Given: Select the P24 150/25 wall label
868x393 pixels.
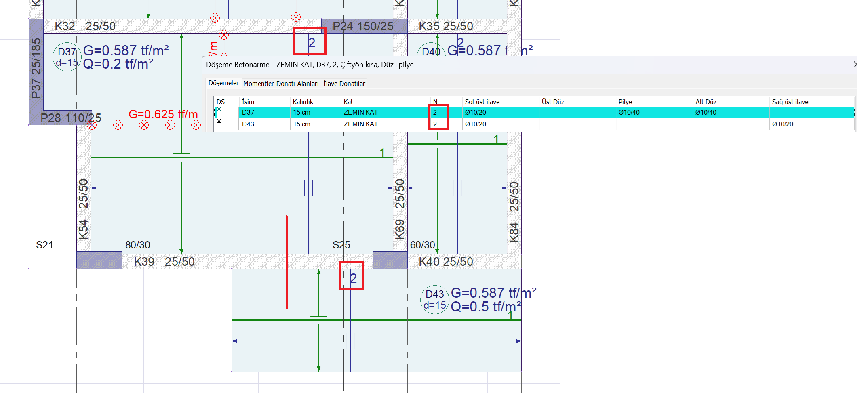Looking at the screenshot, I should (362, 26).
